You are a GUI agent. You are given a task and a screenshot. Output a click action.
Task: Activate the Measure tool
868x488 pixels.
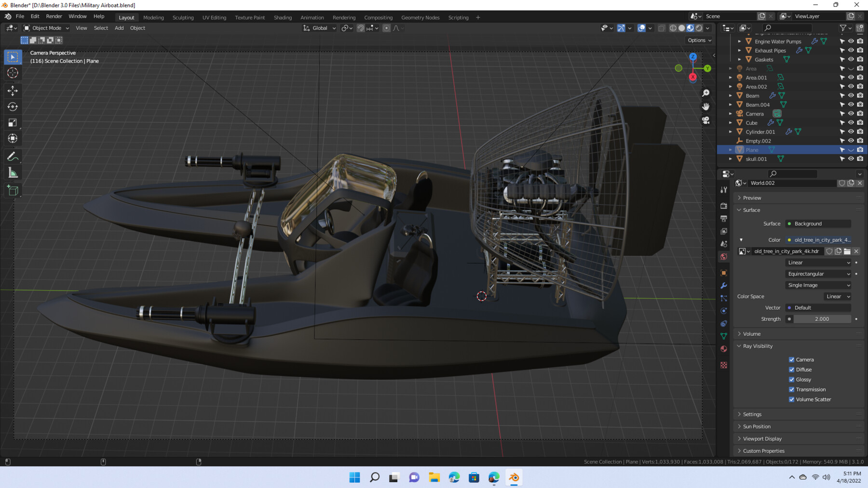pyautogui.click(x=13, y=172)
